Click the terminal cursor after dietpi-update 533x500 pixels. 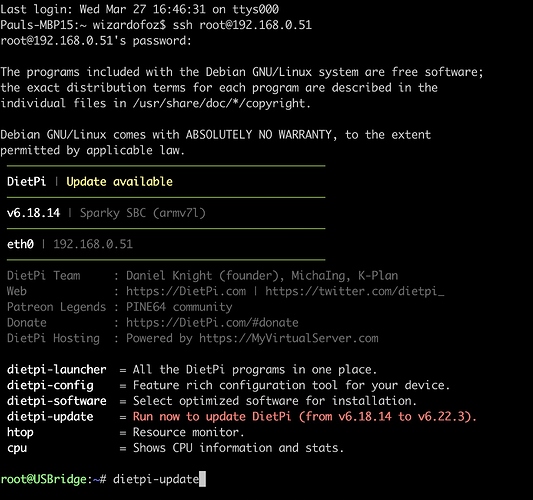point(202,479)
